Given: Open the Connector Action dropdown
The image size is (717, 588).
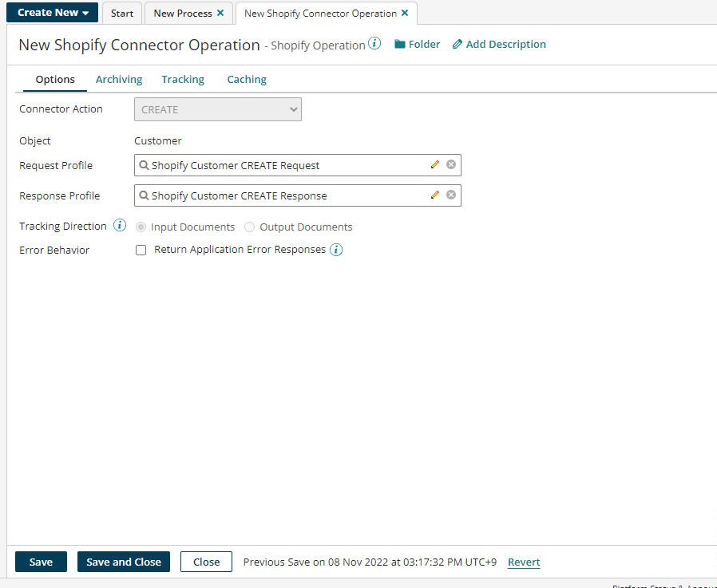Looking at the screenshot, I should click(x=218, y=109).
